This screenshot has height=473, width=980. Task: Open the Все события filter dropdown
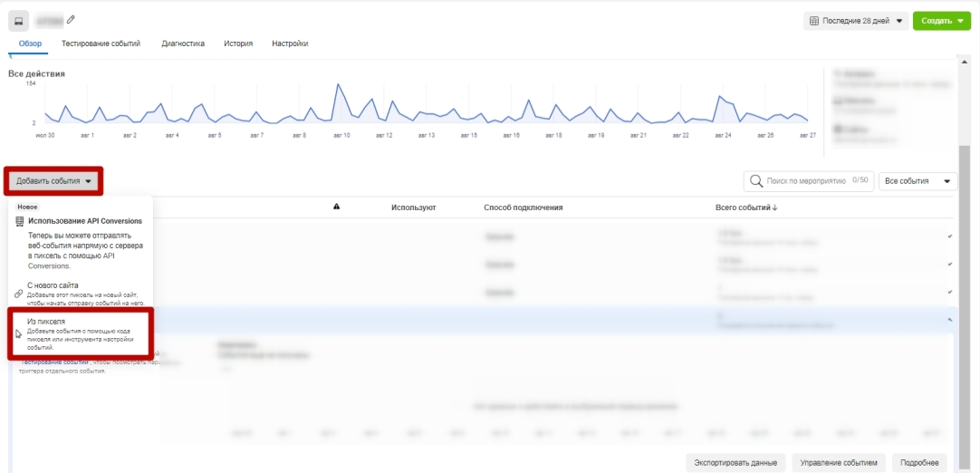click(918, 181)
